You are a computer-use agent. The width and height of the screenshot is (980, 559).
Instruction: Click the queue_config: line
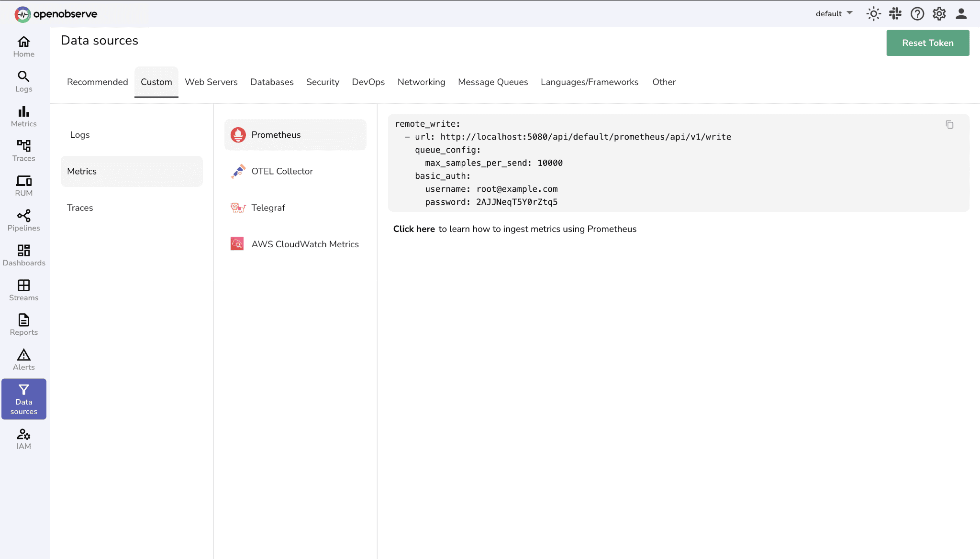click(x=447, y=150)
